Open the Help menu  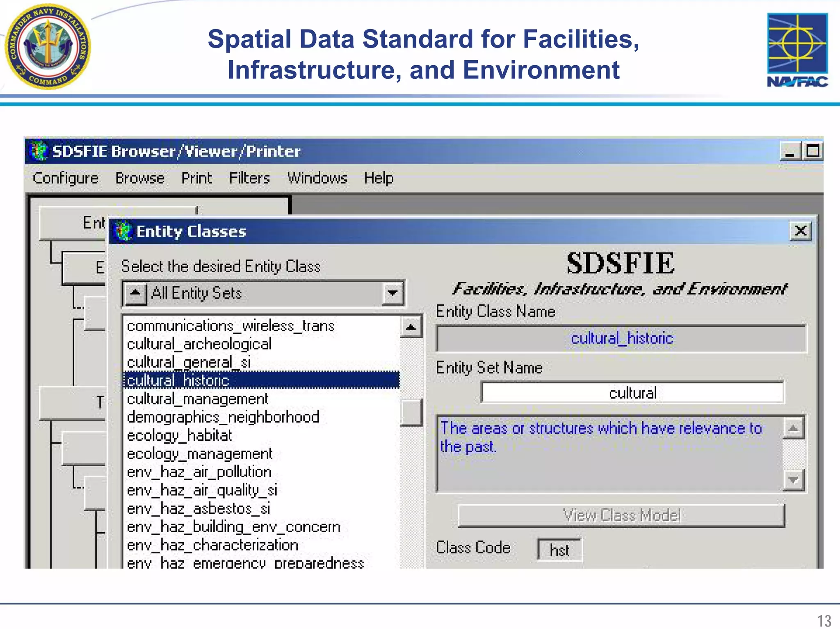click(379, 178)
